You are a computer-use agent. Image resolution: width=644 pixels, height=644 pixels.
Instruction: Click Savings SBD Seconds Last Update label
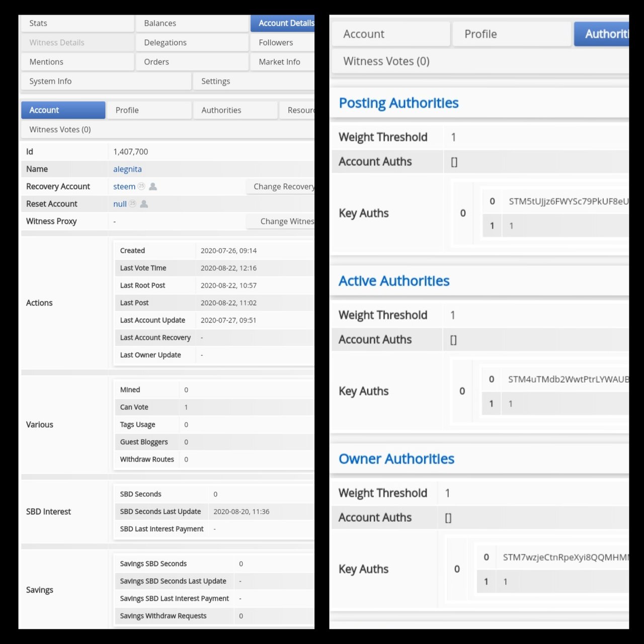click(x=173, y=581)
